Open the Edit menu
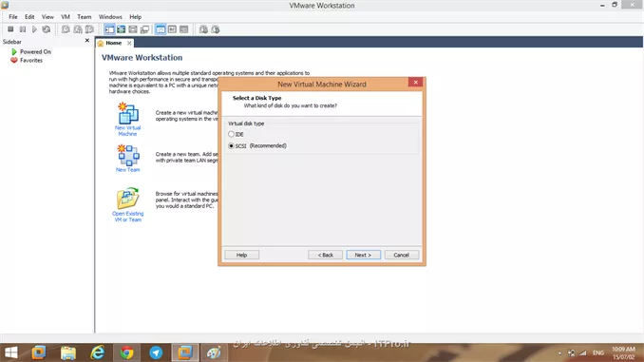This screenshot has width=644, height=362. pyautogui.click(x=29, y=17)
